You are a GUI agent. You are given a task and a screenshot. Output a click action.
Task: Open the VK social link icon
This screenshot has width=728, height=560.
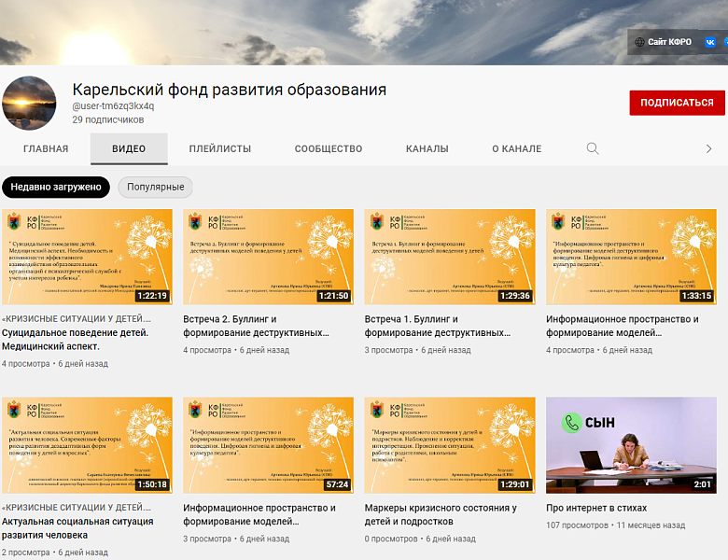[x=710, y=42]
